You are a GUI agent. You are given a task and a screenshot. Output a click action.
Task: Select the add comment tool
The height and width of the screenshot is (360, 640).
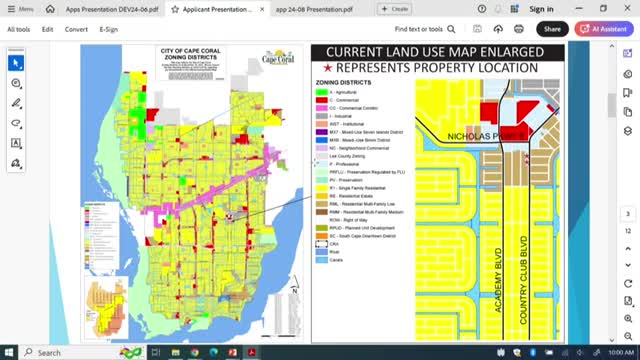pos(16,83)
